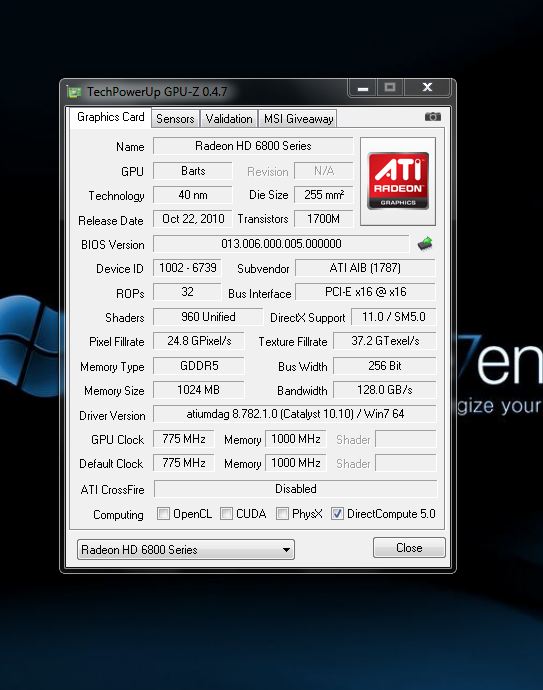Click the BIOS Version label

pos(113,245)
